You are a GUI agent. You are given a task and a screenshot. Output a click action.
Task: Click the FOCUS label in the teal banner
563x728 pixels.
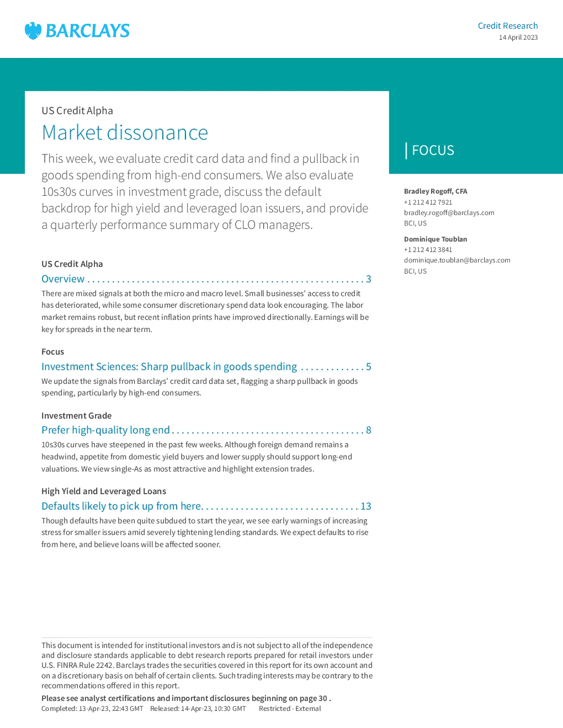point(433,151)
